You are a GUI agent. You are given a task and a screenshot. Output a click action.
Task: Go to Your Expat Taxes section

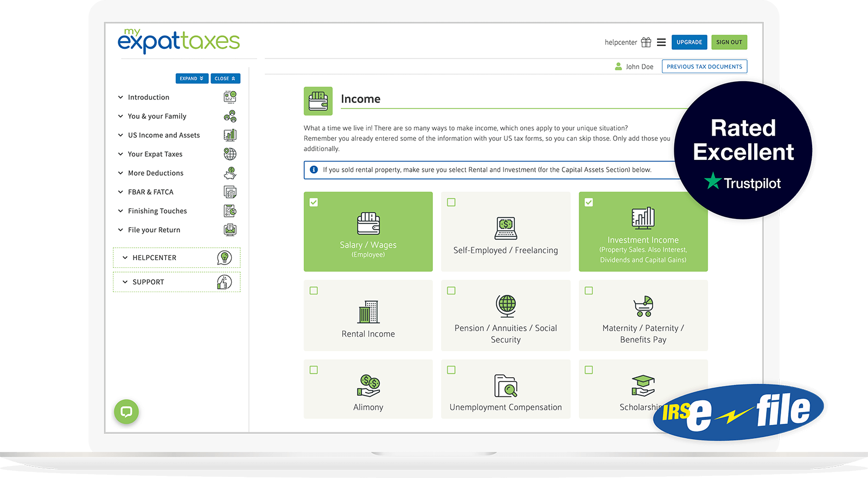tap(155, 154)
